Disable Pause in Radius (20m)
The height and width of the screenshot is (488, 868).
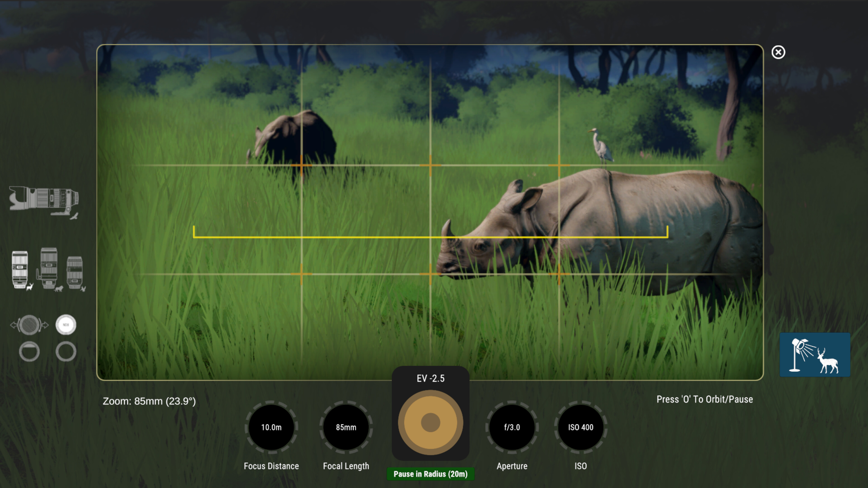click(x=430, y=474)
